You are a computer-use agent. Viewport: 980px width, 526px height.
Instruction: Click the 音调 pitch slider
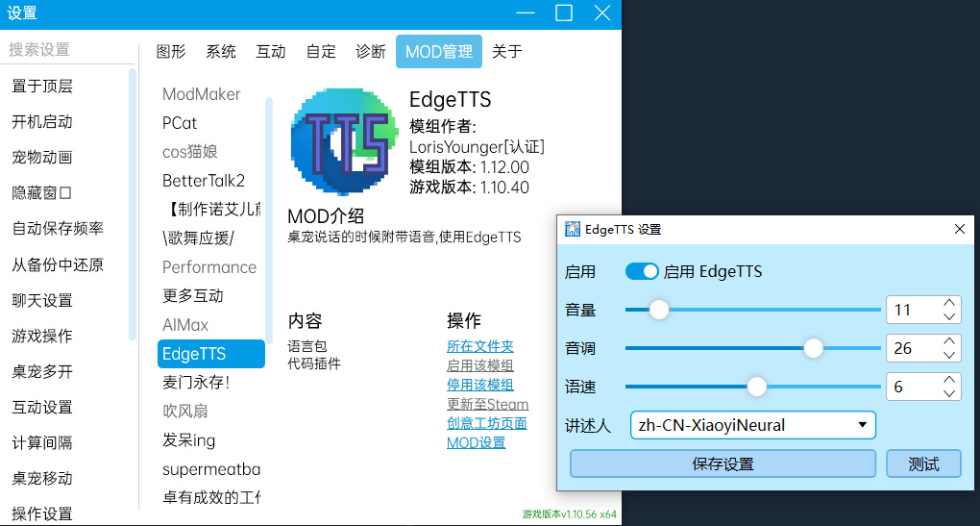(x=752, y=348)
